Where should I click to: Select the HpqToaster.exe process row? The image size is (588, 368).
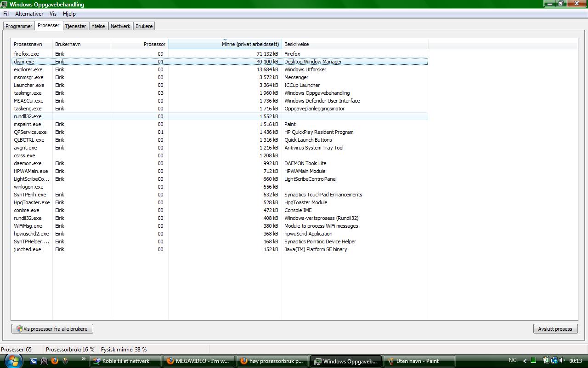click(220, 202)
